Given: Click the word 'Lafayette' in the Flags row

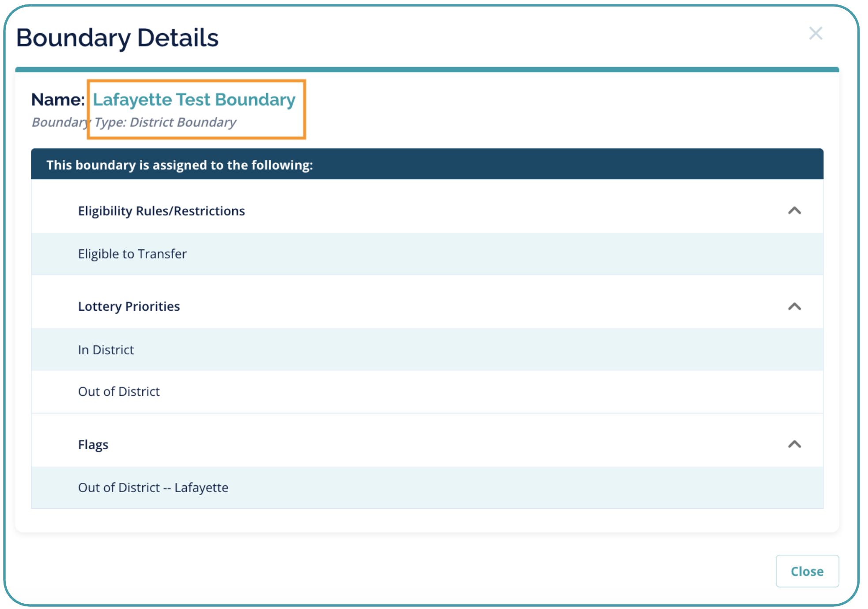Looking at the screenshot, I should [201, 488].
